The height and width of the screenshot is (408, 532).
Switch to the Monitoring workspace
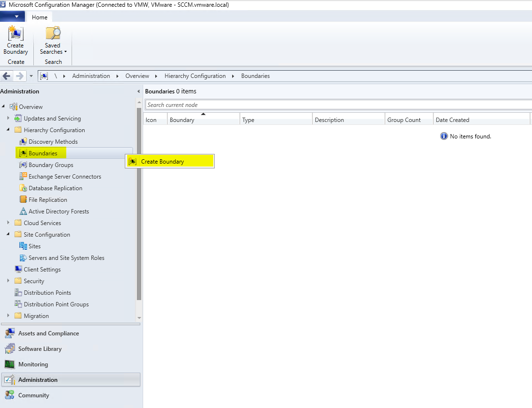pyautogui.click(x=33, y=364)
